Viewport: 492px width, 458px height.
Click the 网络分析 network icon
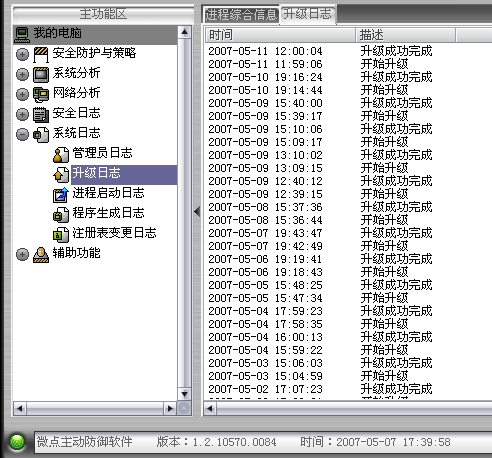41,94
